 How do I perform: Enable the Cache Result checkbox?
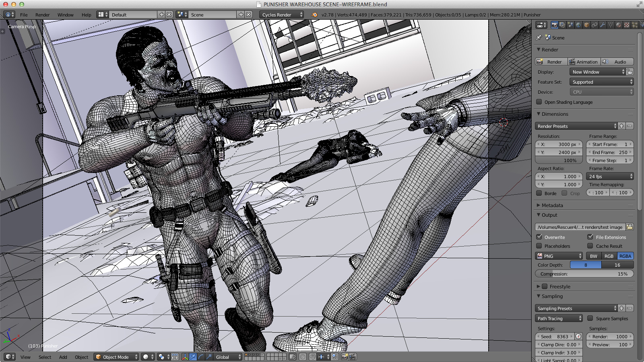(590, 246)
